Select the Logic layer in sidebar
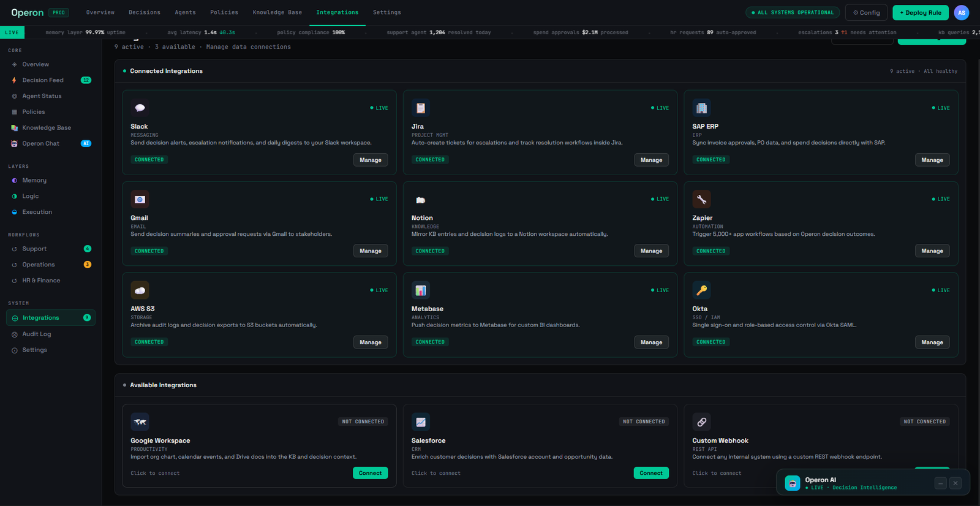 [51, 197]
